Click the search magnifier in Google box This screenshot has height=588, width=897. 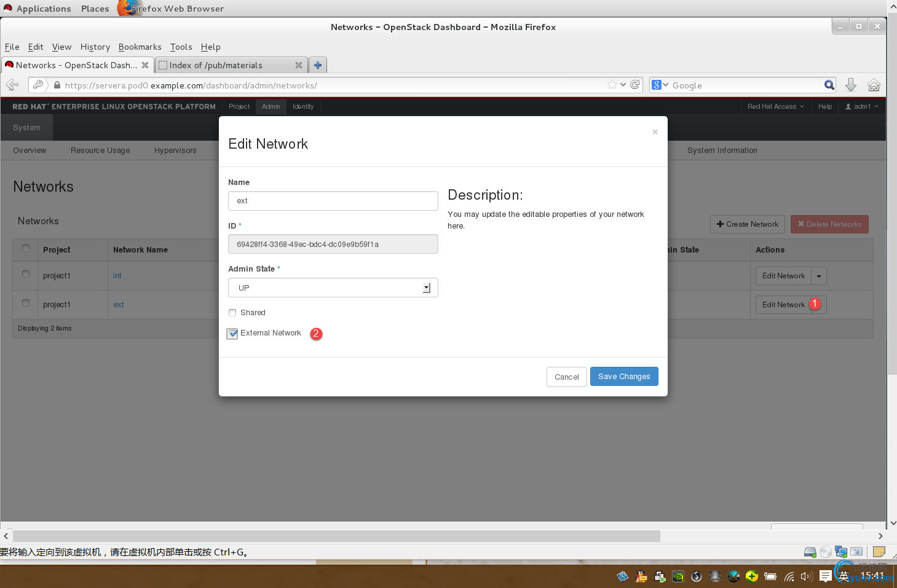pos(829,85)
